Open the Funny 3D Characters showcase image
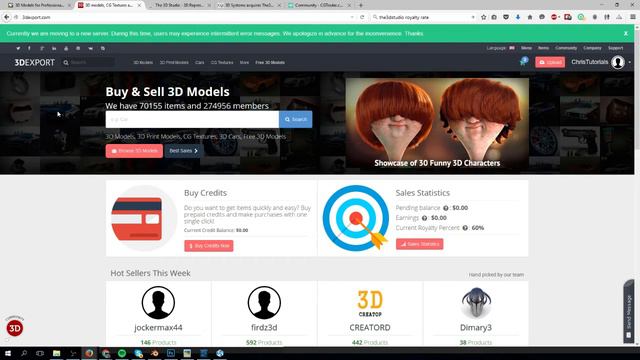 pos(437,124)
